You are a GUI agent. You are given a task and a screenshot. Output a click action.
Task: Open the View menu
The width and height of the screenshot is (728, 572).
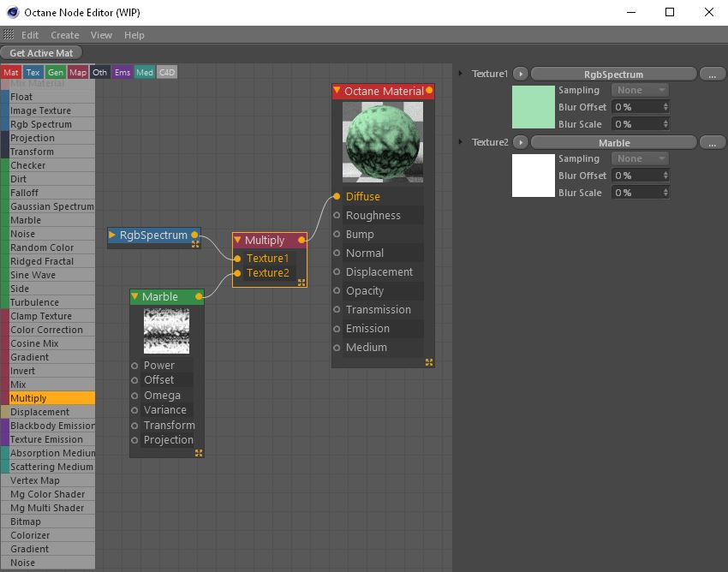pos(101,35)
